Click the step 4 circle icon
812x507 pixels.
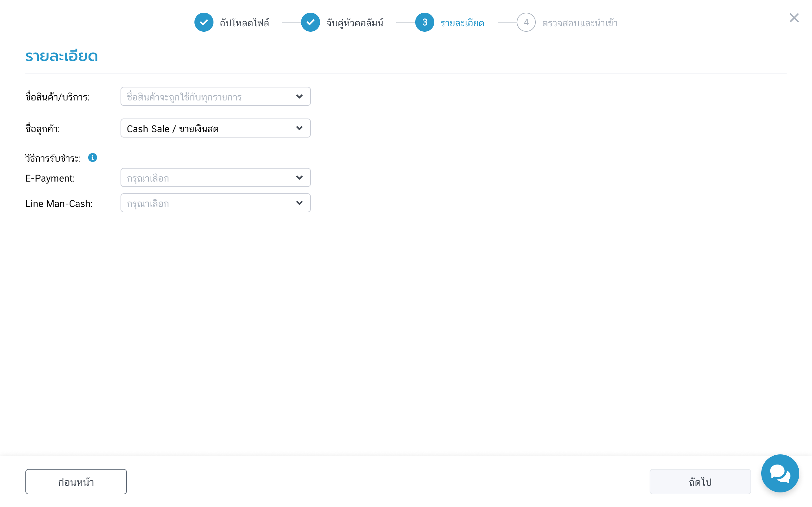[x=526, y=22]
